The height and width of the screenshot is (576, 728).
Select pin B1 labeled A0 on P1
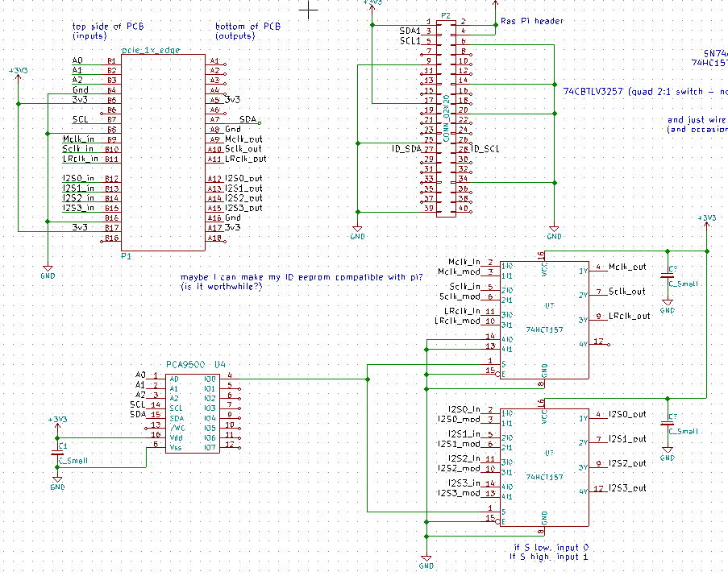111,60
